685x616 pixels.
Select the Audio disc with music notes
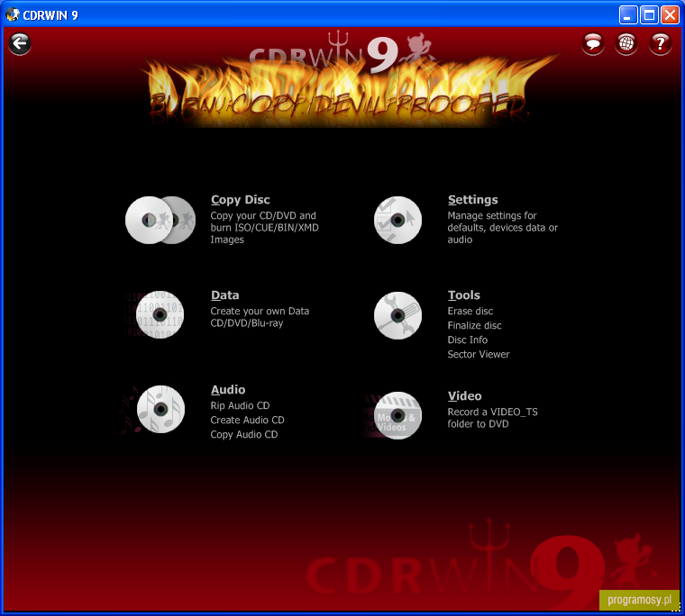[160, 409]
